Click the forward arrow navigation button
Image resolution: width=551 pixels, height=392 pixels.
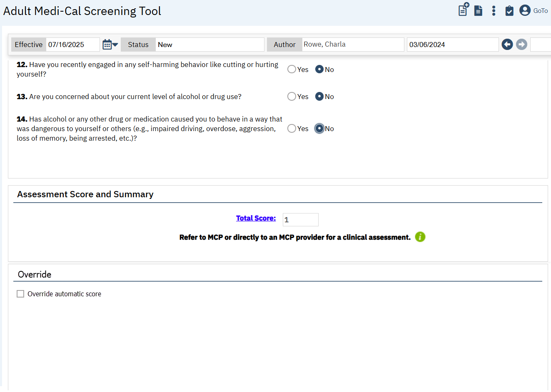pos(521,45)
